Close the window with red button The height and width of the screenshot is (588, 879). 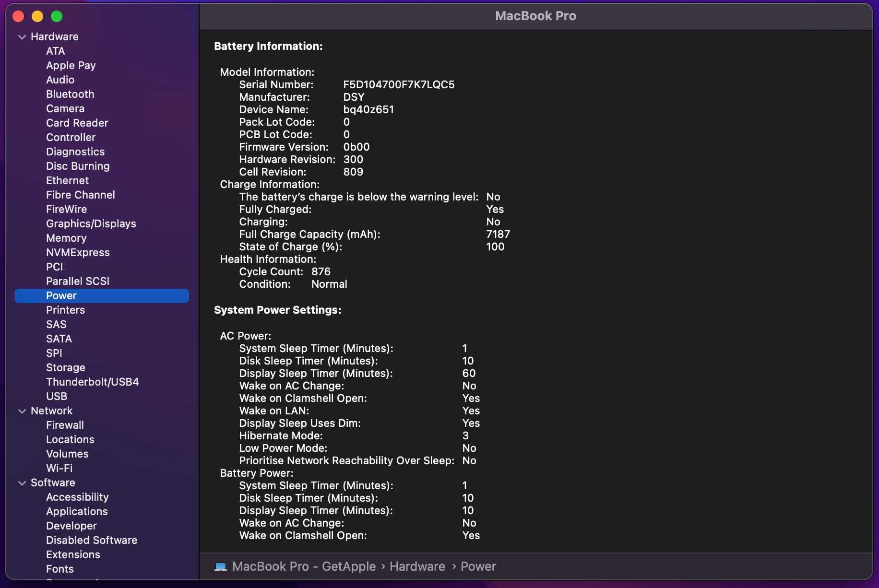coord(18,16)
